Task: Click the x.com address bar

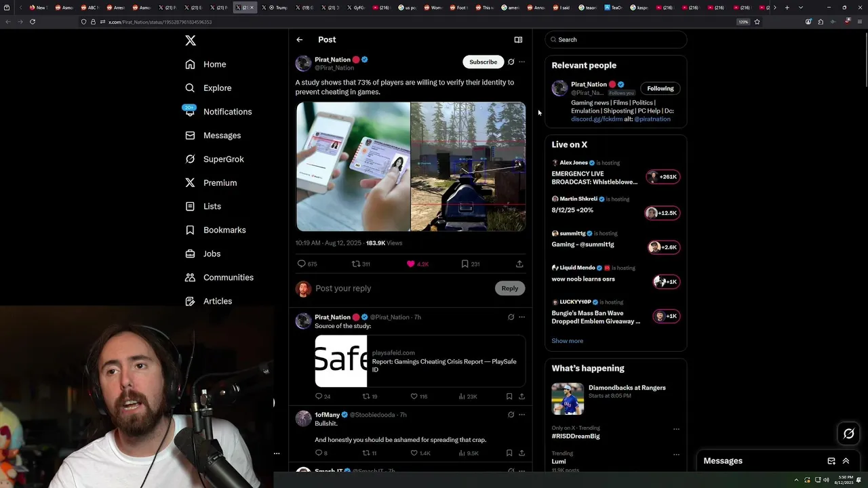Action: 407,22
